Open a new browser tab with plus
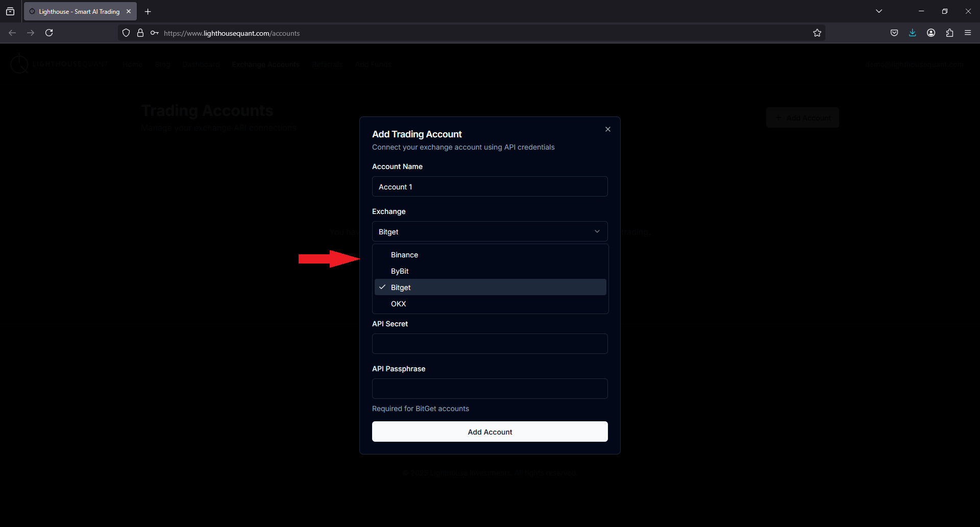The width and height of the screenshot is (980, 527). pyautogui.click(x=148, y=11)
